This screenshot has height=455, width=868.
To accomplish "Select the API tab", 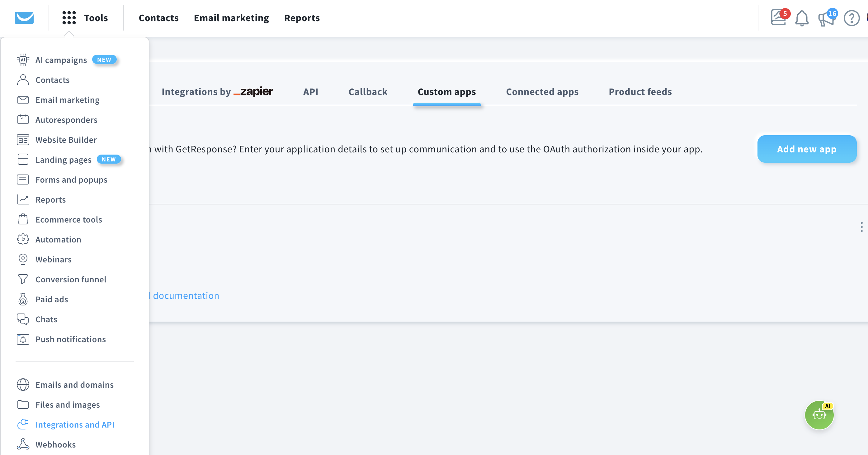I will click(x=311, y=92).
